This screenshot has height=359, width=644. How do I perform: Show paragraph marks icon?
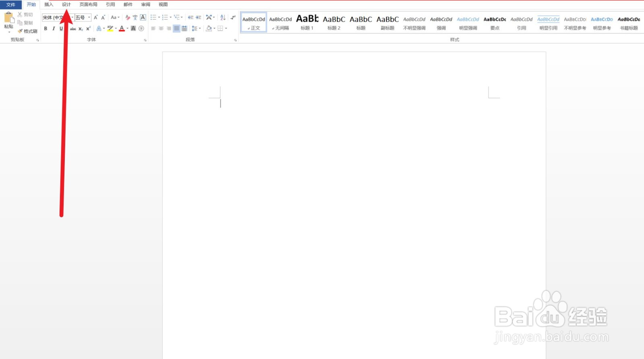(x=233, y=17)
